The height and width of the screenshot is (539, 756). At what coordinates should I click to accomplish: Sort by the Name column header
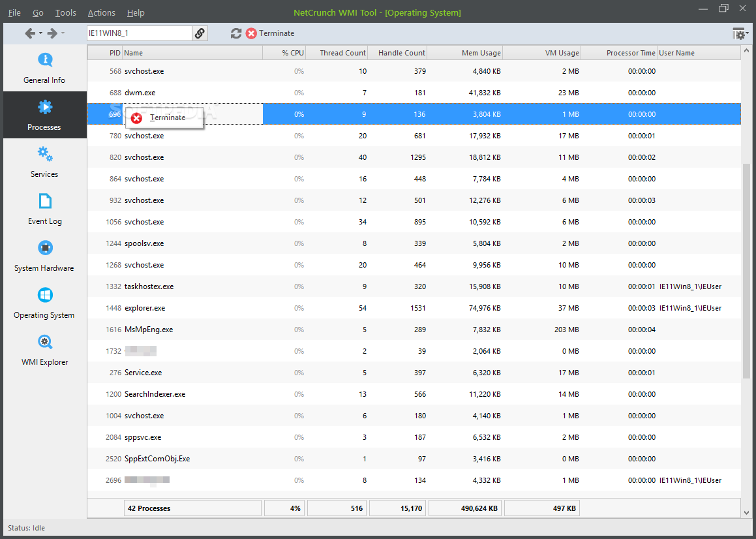point(193,53)
